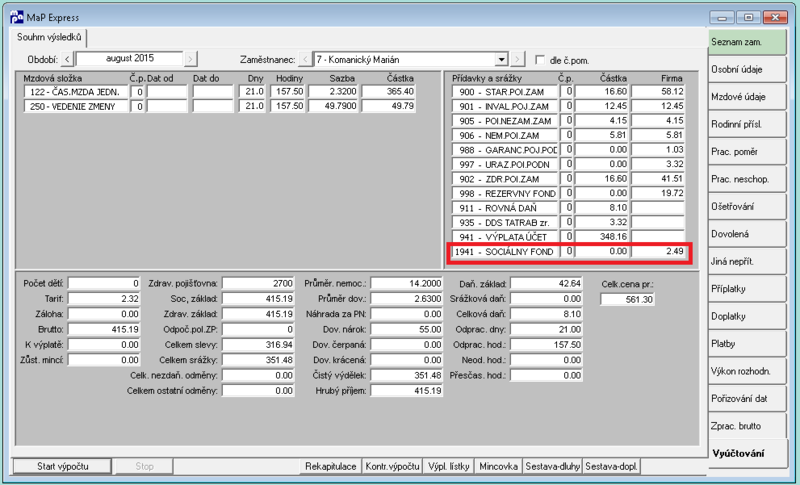Click the Odprac. hod. value 157.50

pyautogui.click(x=546, y=345)
